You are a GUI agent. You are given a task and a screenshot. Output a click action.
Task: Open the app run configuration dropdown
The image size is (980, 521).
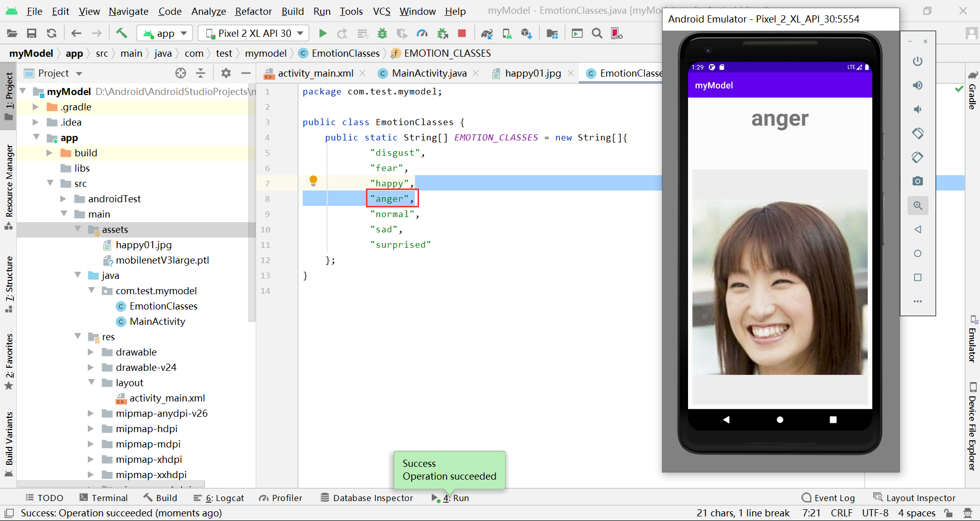click(x=165, y=34)
